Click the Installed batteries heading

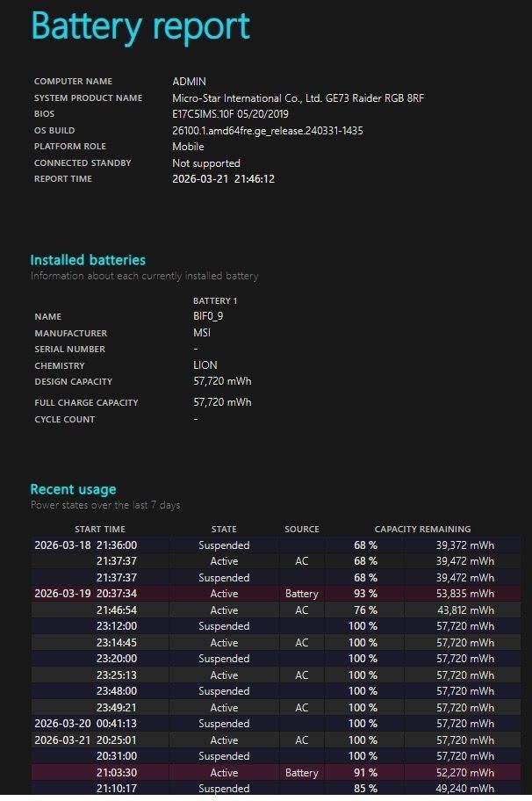click(88, 260)
